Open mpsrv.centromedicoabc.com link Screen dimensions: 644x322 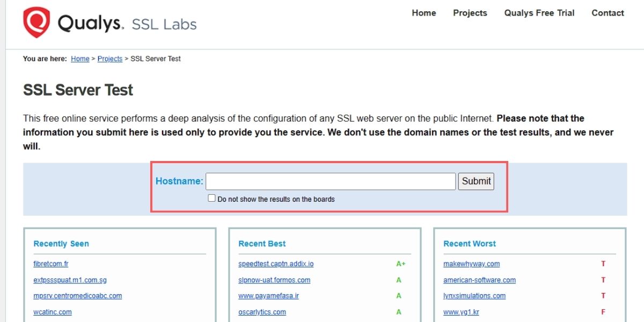tap(78, 296)
